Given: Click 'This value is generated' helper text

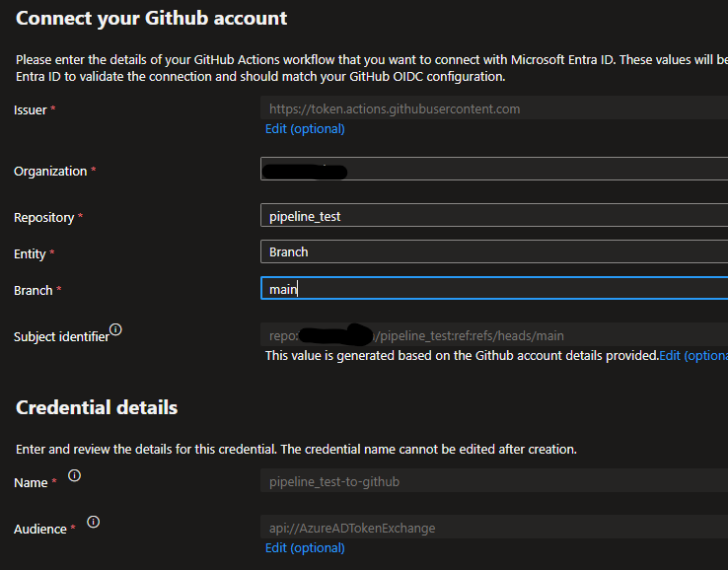Looking at the screenshot, I should click(462, 356).
